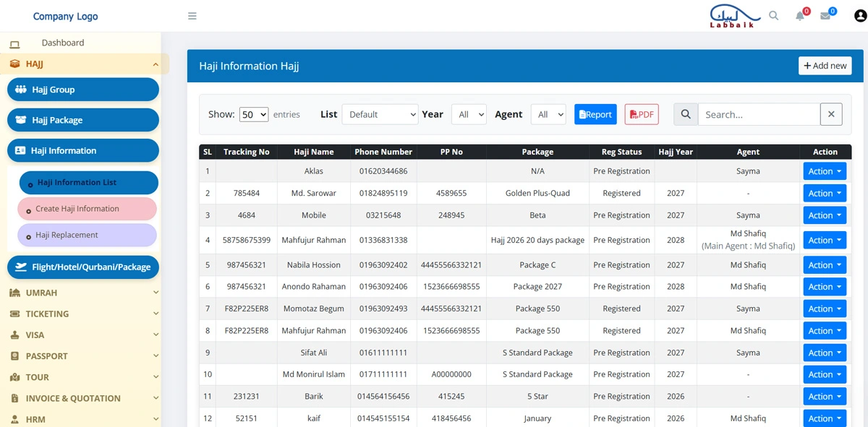Click the TICKETING ticket icon

pyautogui.click(x=14, y=314)
